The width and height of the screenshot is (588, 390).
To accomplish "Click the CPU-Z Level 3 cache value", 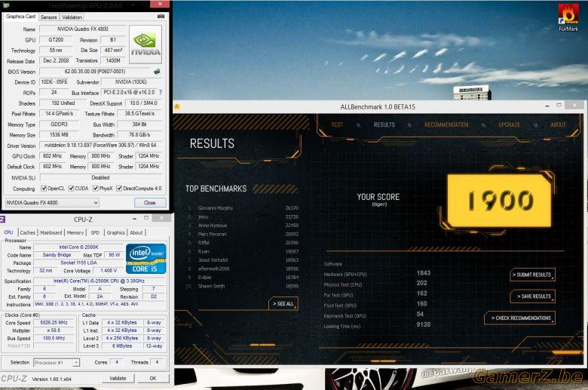I will point(122,345).
